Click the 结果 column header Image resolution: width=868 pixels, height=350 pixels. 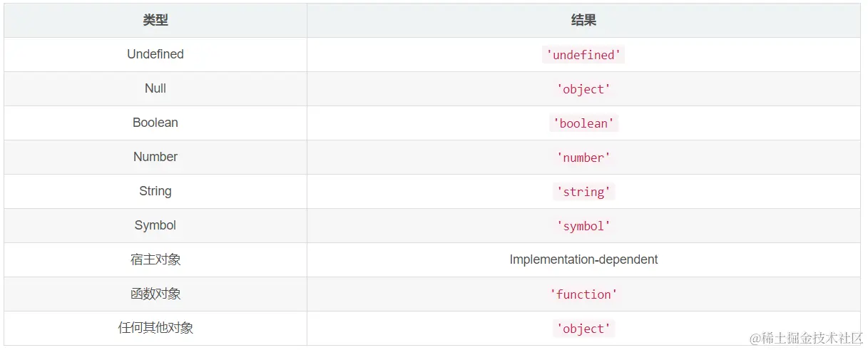pyautogui.click(x=583, y=21)
